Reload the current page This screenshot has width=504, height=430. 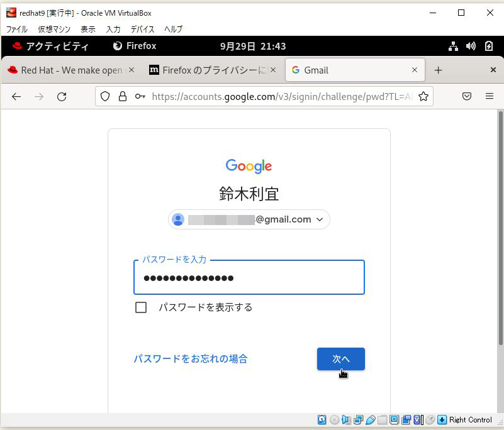coord(62,97)
